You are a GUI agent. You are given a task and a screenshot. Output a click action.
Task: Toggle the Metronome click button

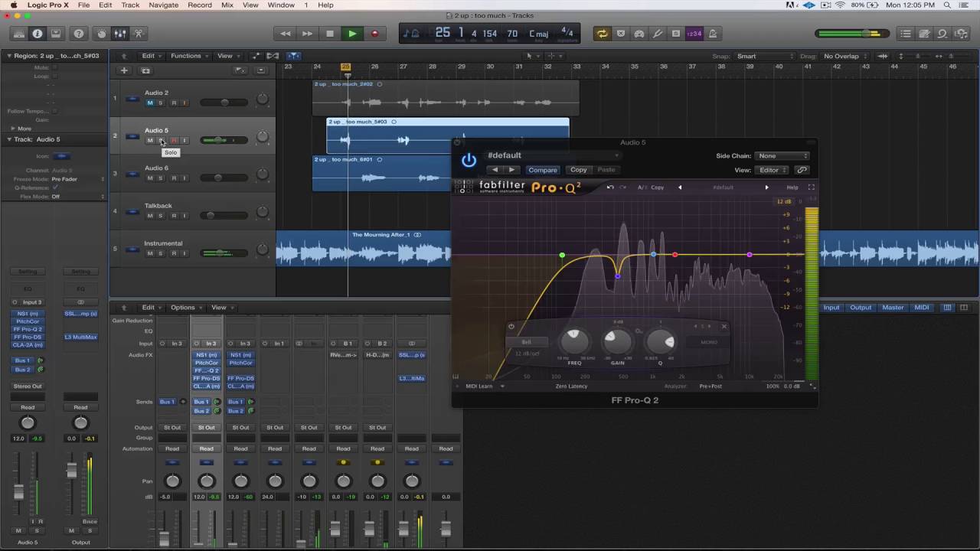tap(712, 34)
